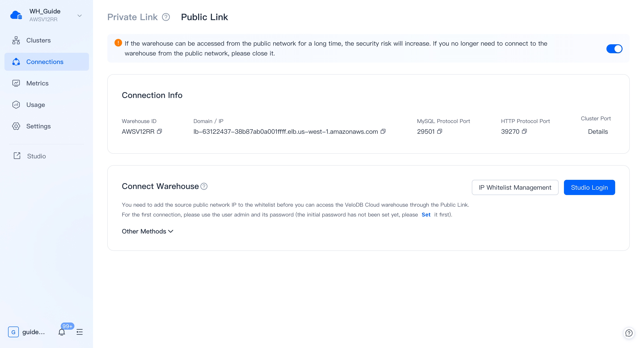Click the Studio Login button
The height and width of the screenshot is (348, 644).
pyautogui.click(x=589, y=187)
